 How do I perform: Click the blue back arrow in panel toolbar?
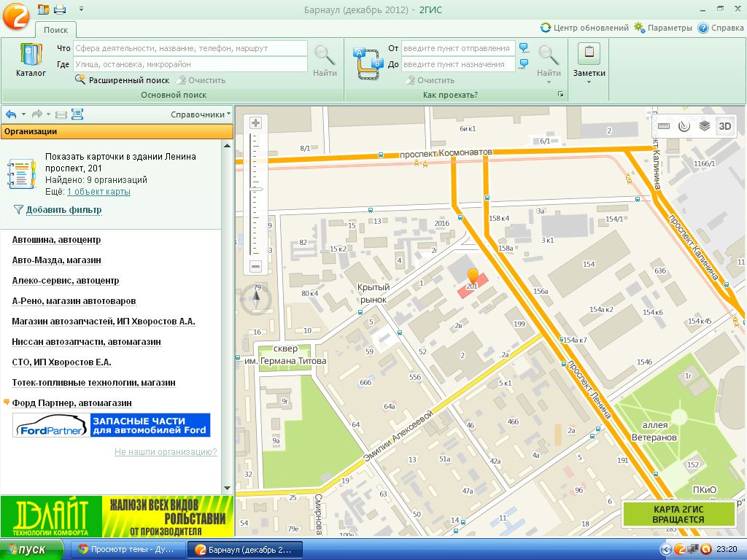(11, 114)
